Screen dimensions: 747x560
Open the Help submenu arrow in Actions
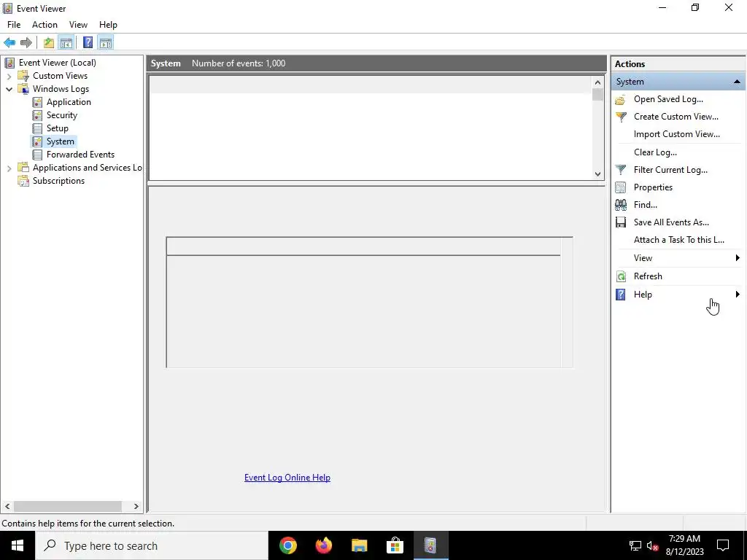pyautogui.click(x=738, y=295)
